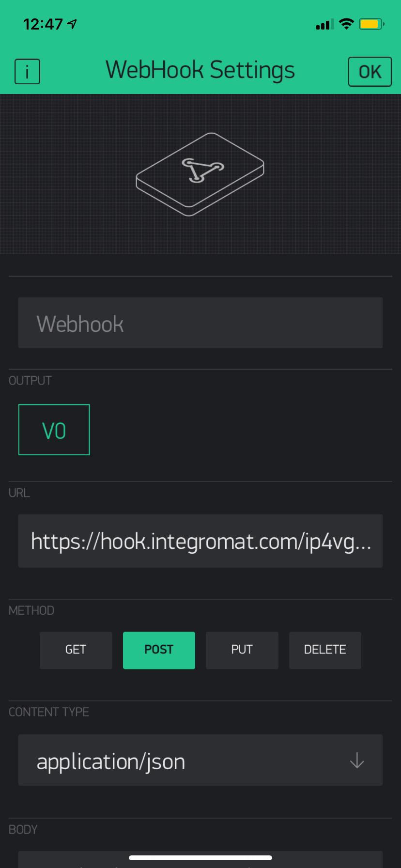Image resolution: width=401 pixels, height=868 pixels.
Task: Select the PUT method
Action: [242, 650]
